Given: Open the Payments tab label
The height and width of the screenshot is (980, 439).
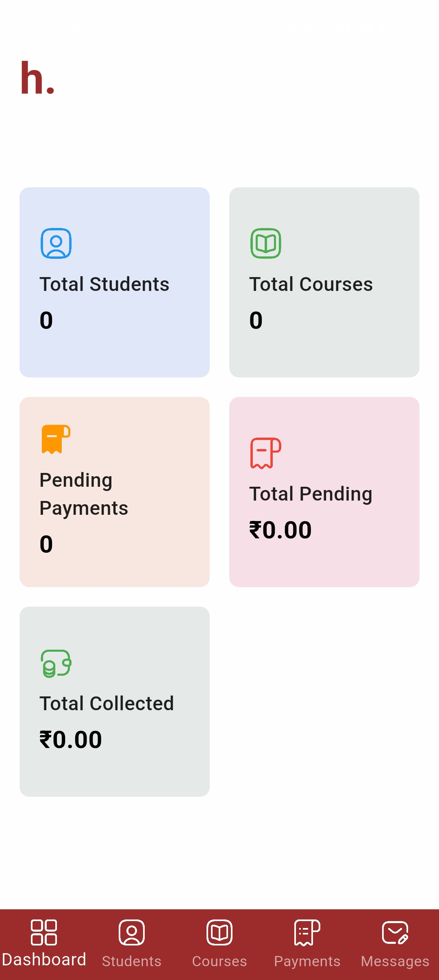Looking at the screenshot, I should click(x=307, y=961).
